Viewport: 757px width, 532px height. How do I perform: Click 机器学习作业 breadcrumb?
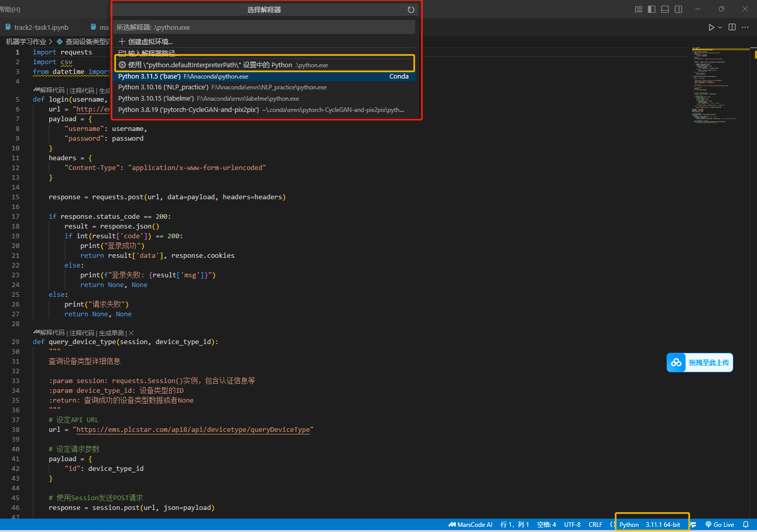[26, 42]
